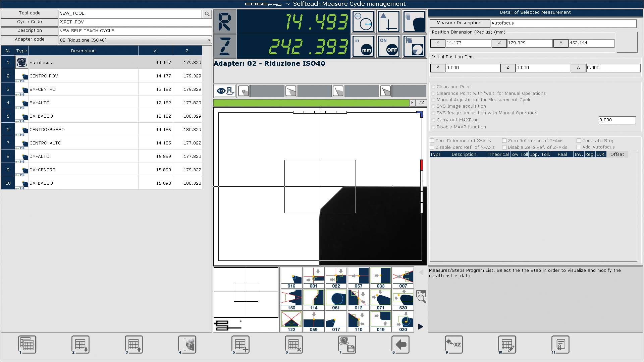Click the axis origin reference icon
This screenshot has width=644, height=362.
tap(389, 22)
